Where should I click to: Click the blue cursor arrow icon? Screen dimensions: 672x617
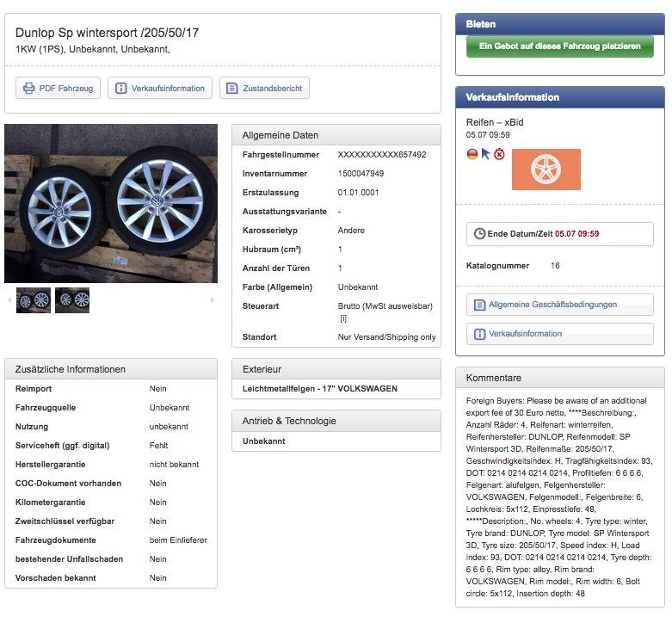click(x=485, y=154)
